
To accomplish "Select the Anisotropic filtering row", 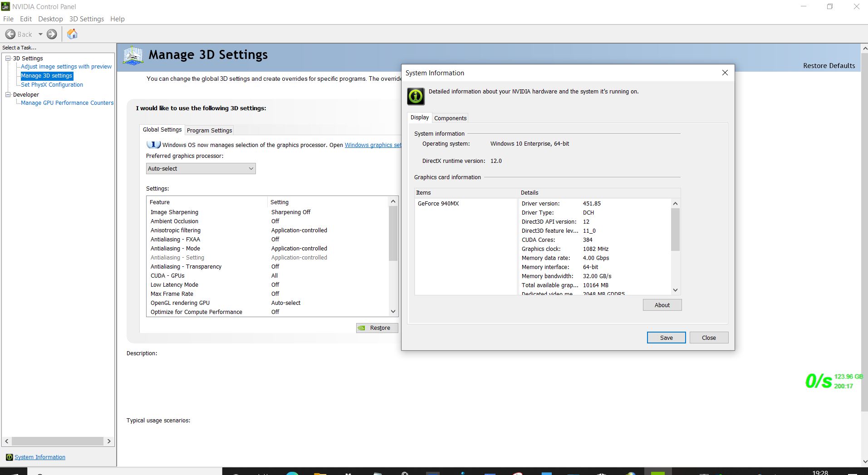I will 268,230.
